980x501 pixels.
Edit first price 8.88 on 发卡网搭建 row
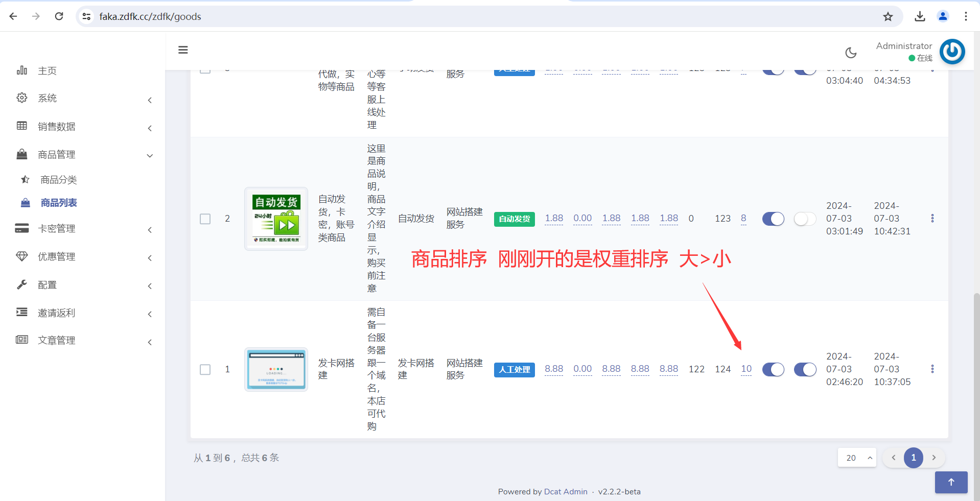[554, 369]
